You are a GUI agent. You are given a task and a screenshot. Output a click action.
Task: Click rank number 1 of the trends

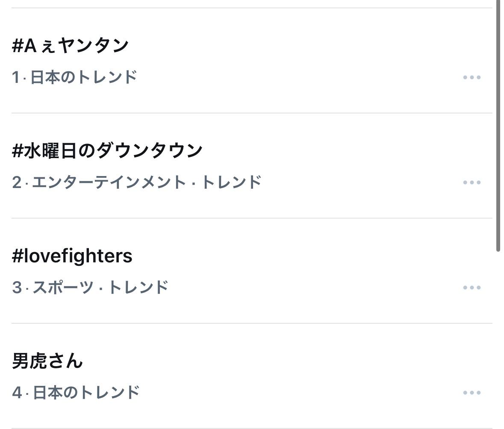point(16,77)
